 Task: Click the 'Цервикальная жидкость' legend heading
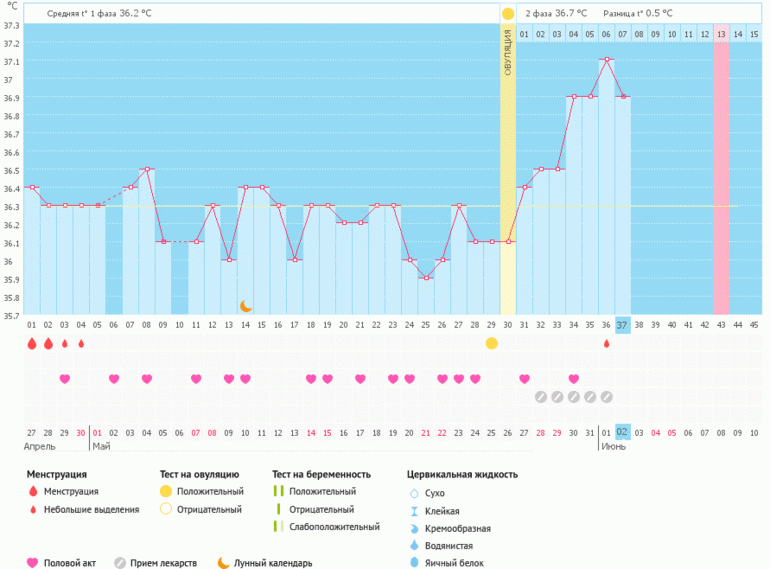[462, 474]
